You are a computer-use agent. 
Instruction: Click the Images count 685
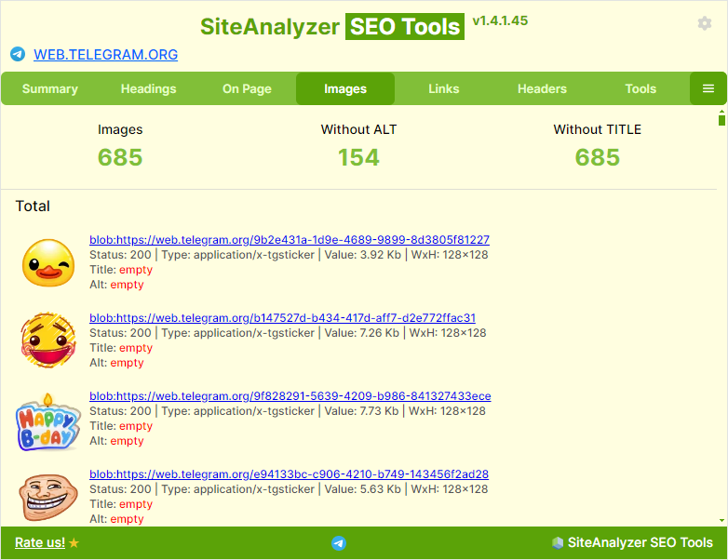pyautogui.click(x=120, y=157)
